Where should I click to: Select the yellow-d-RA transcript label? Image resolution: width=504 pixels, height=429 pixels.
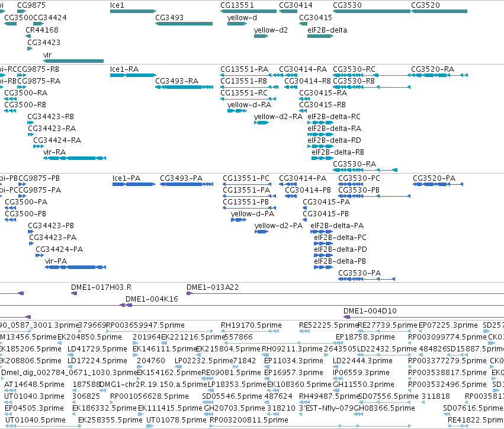[x=249, y=104]
